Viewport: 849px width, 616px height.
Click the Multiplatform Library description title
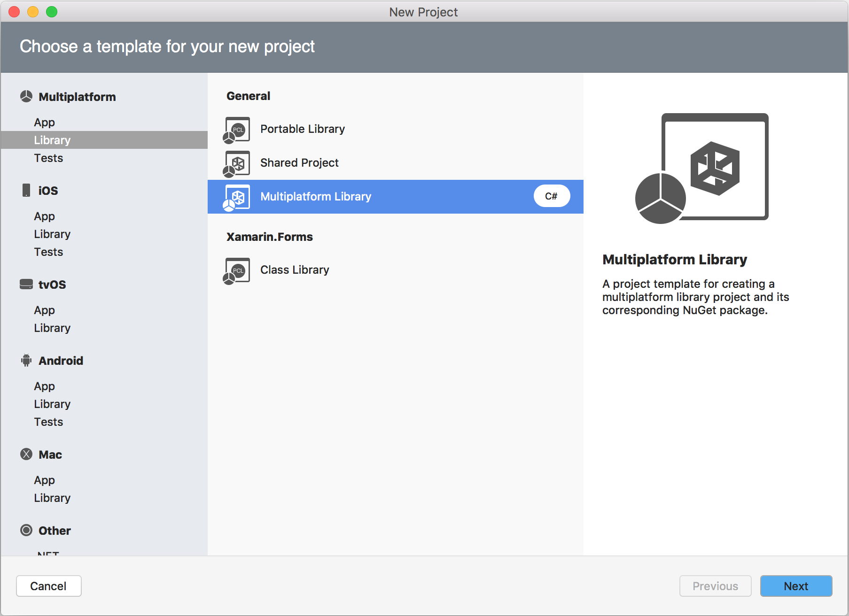(675, 259)
